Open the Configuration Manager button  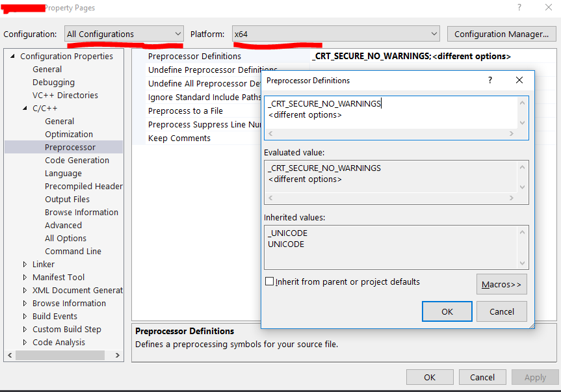point(502,34)
